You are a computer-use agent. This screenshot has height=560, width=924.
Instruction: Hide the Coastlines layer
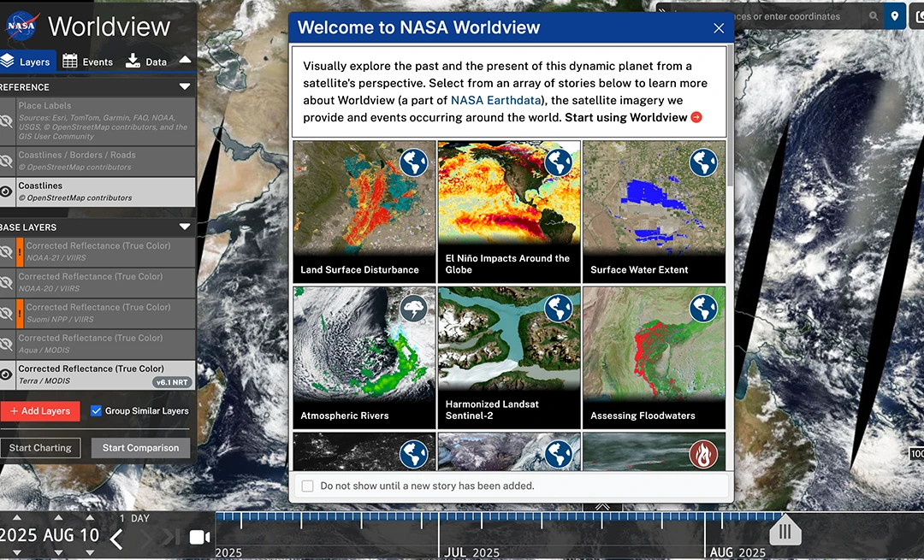pos(7,192)
